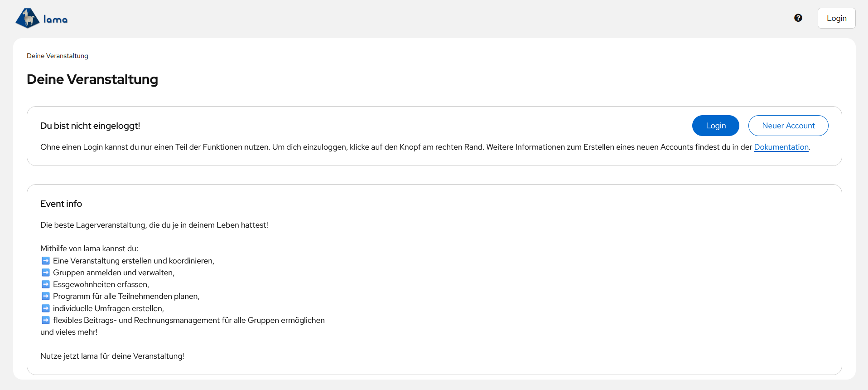Click arrow icon beside 'flexibles Beitrags-' line
This screenshot has width=868, height=390.
coord(46,320)
